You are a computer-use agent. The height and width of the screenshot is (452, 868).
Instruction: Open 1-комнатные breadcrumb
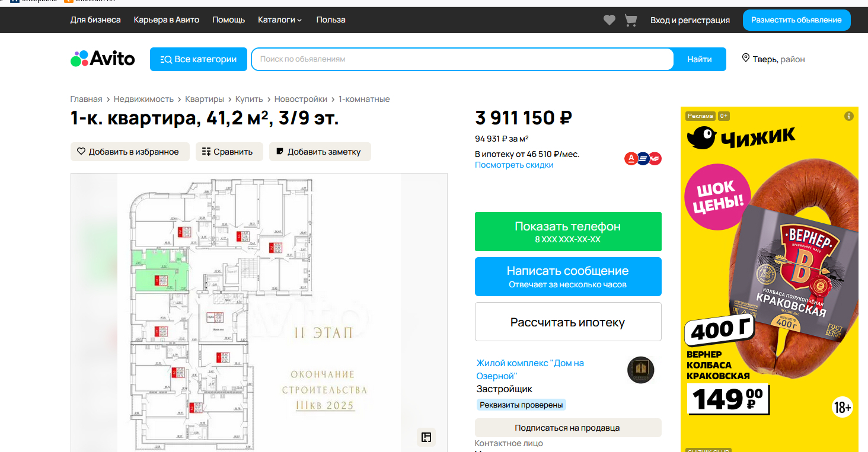pyautogui.click(x=364, y=99)
